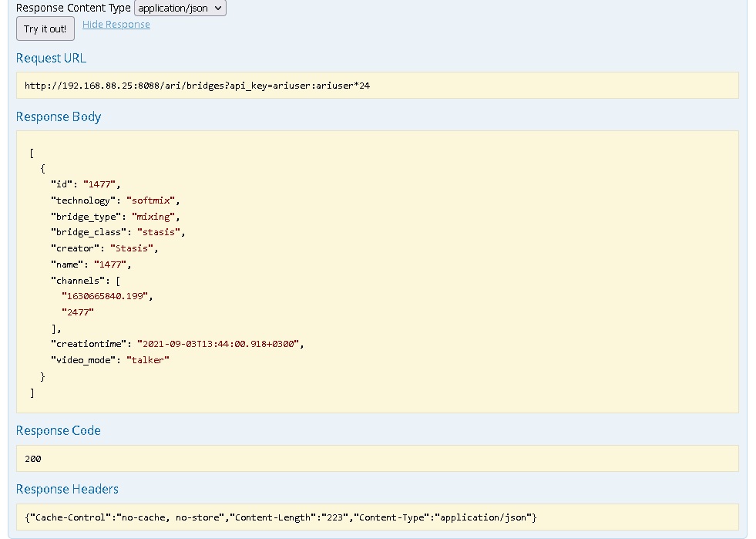Click the Response Code heading
The height and width of the screenshot is (539, 756).
(x=59, y=431)
